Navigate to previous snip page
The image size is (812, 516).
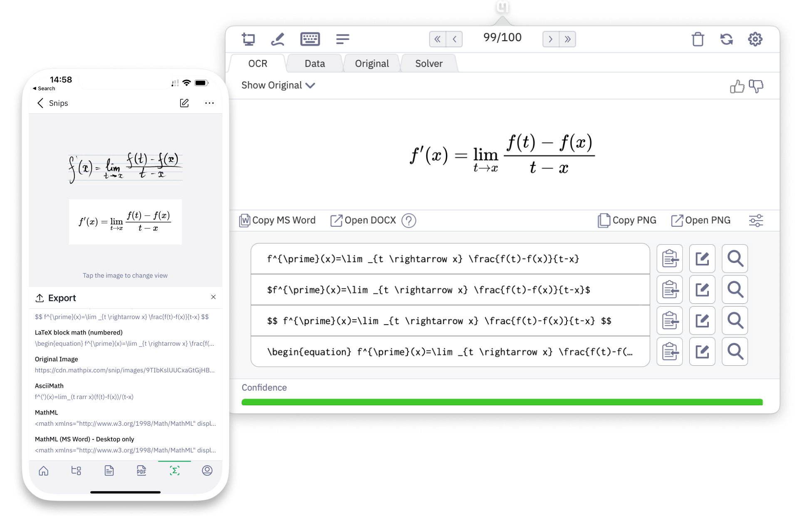453,38
